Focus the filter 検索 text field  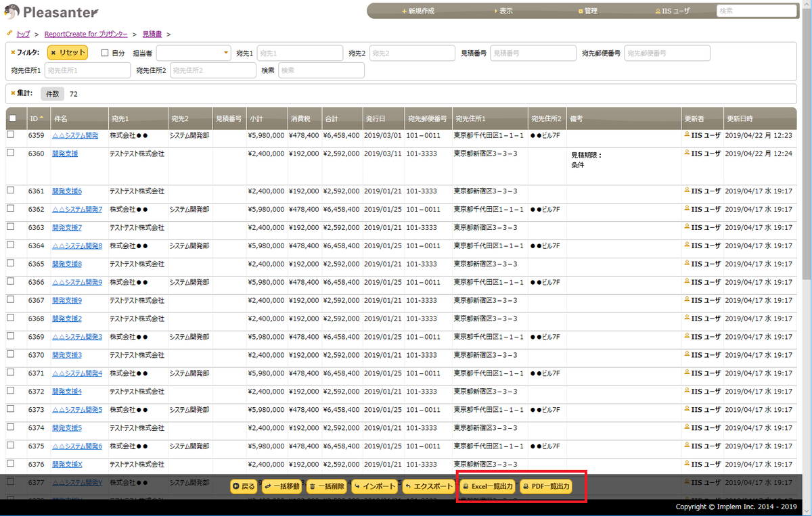(321, 70)
